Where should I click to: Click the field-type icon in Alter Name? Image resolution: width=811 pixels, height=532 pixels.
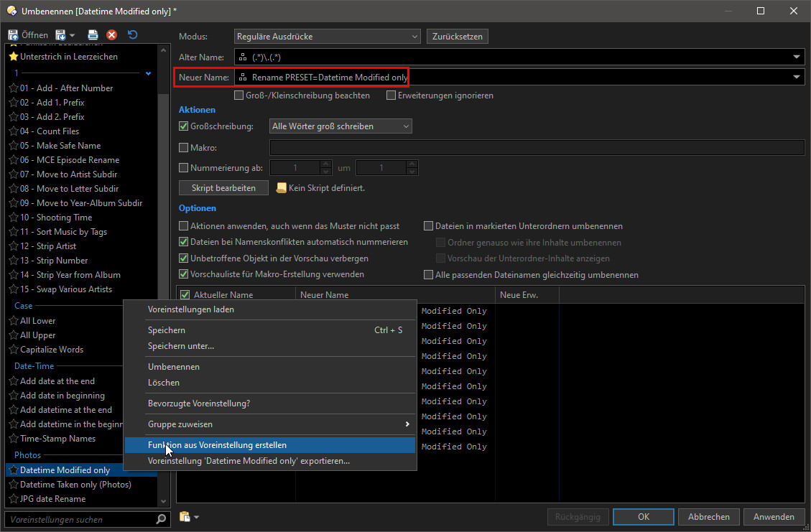[x=243, y=57]
